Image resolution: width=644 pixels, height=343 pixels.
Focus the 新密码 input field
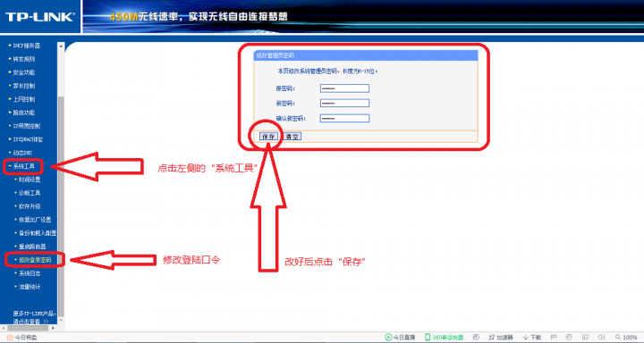[344, 103]
